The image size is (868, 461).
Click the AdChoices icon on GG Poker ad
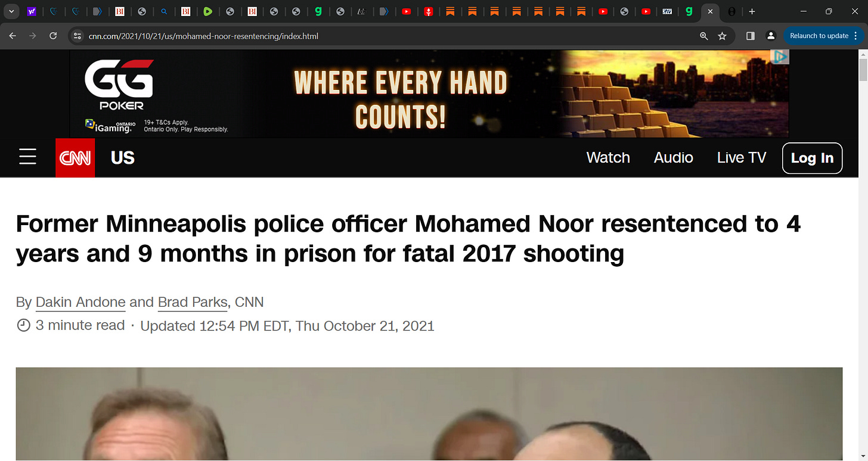coord(780,57)
